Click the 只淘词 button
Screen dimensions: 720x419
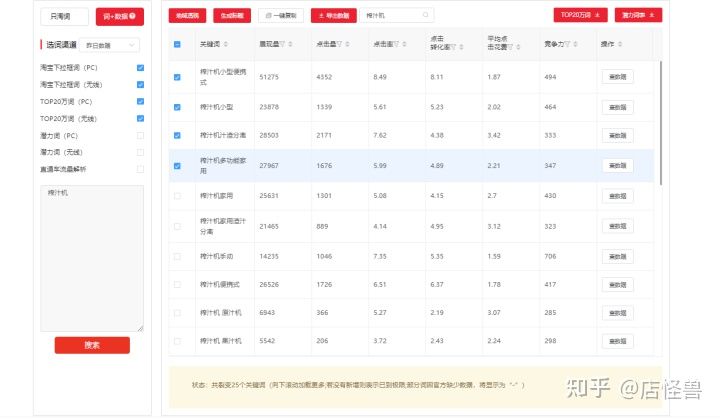64,17
